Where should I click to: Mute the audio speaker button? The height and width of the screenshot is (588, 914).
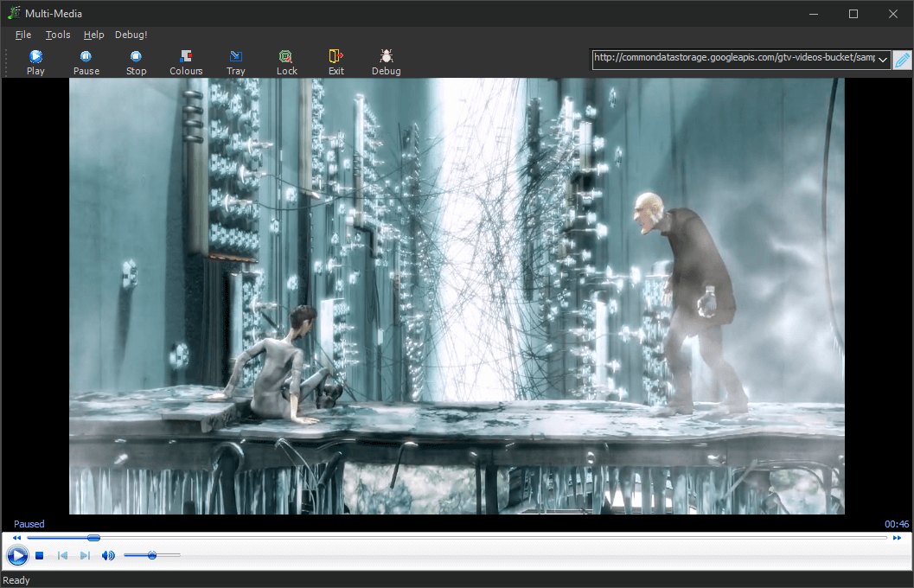[x=108, y=555]
